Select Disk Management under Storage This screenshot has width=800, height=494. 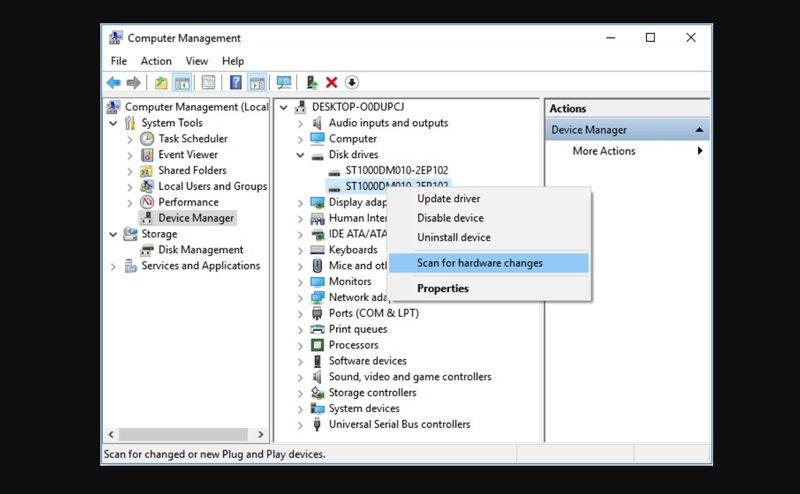[x=200, y=250]
